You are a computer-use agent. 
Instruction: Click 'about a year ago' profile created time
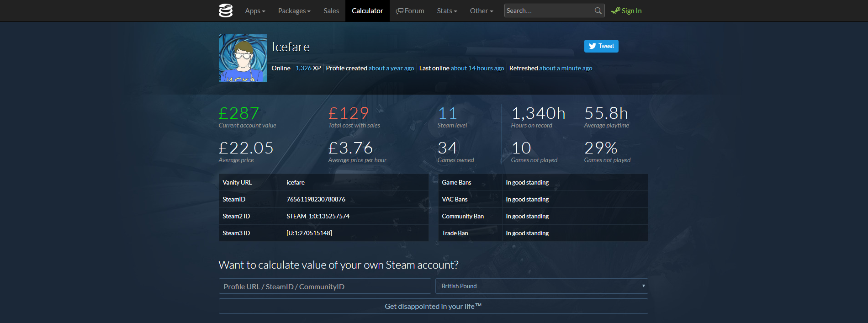[x=391, y=68]
